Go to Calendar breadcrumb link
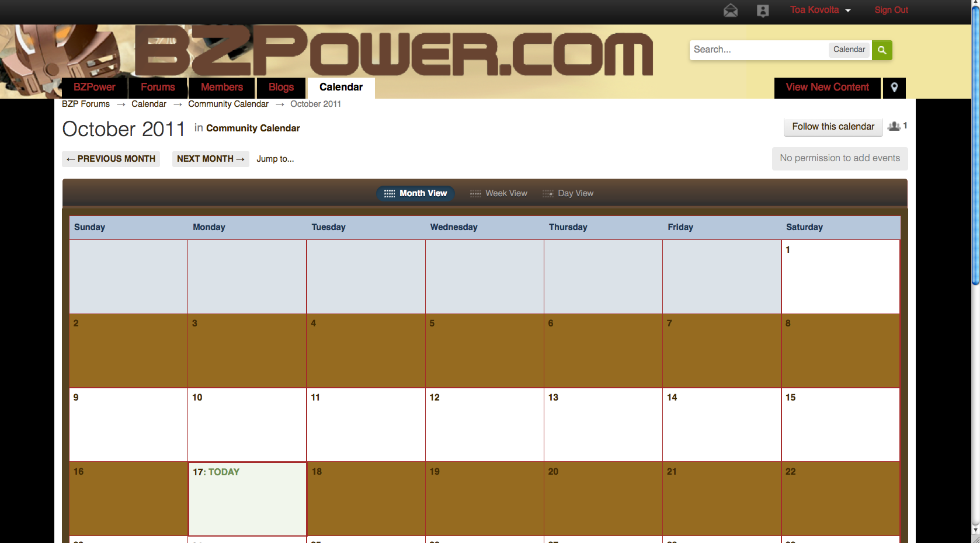Viewport: 980px width, 543px height. (149, 104)
